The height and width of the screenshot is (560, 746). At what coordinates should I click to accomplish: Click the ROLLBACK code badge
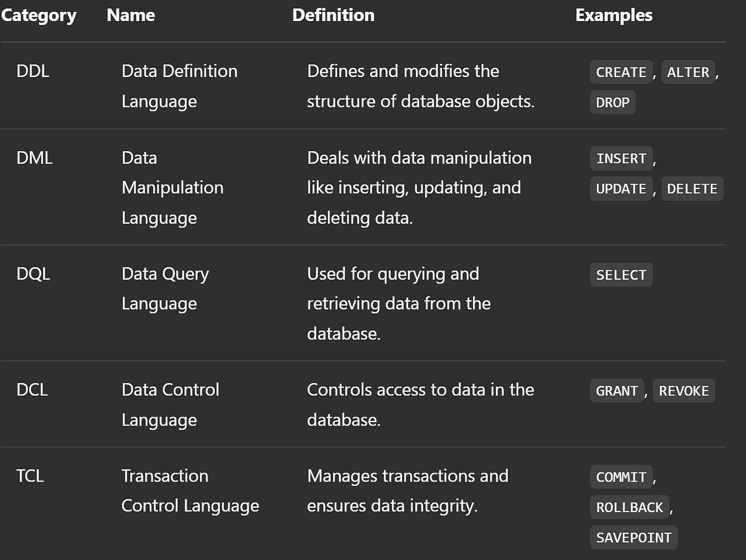(x=629, y=507)
